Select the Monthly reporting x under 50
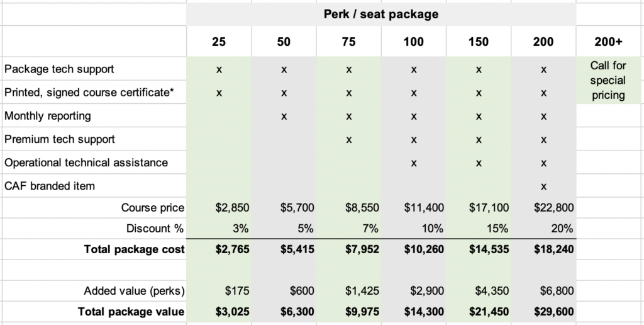The height and width of the screenshot is (325, 644). (x=284, y=117)
